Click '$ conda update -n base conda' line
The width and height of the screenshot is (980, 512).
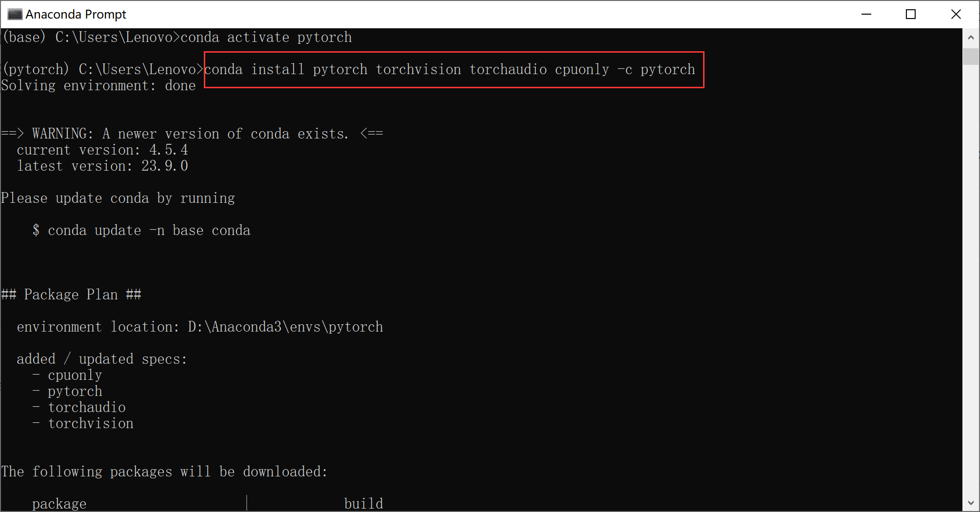click(x=141, y=230)
